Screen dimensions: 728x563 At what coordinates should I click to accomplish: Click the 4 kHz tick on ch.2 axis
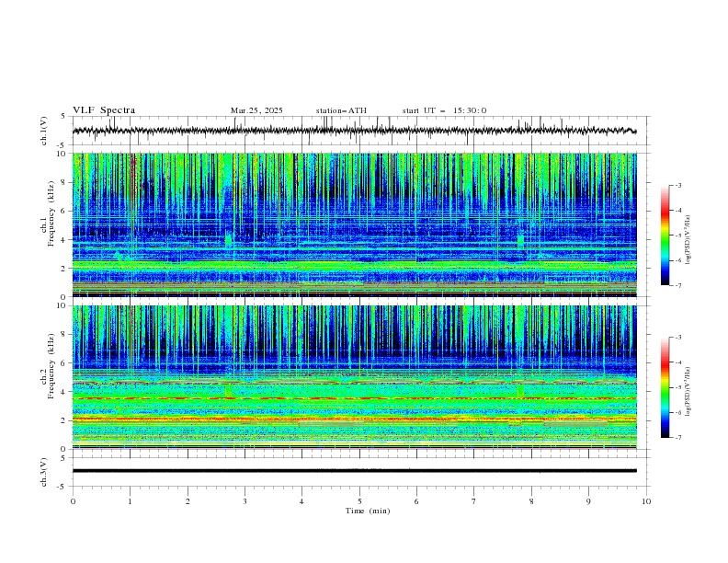tap(64, 392)
